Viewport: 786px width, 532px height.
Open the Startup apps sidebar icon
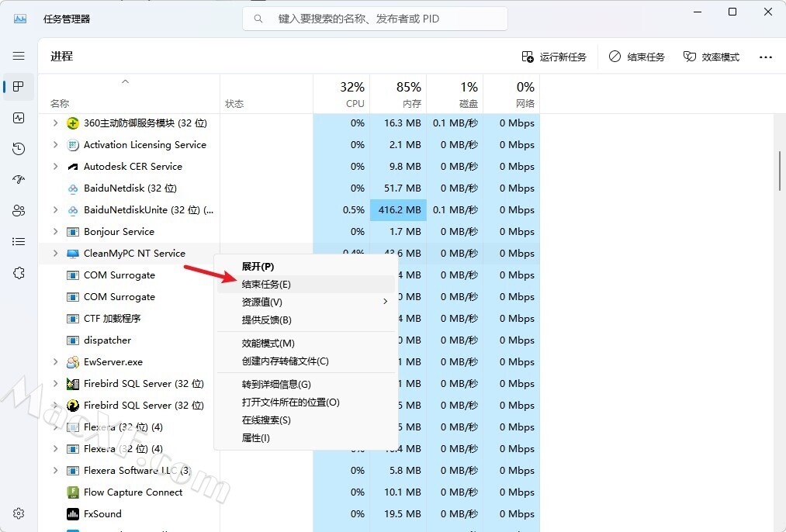coord(19,179)
